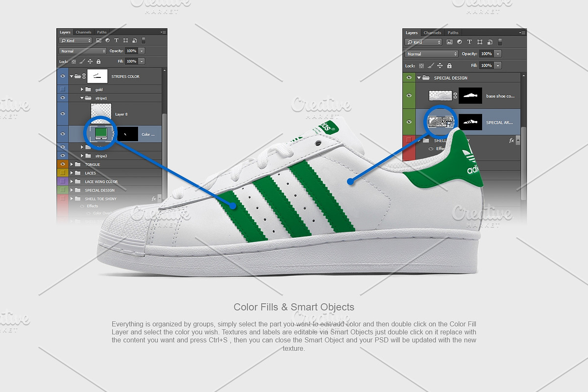The height and width of the screenshot is (392, 588).
Task: Filter for shape layers in left Layers panel
Action: click(125, 41)
